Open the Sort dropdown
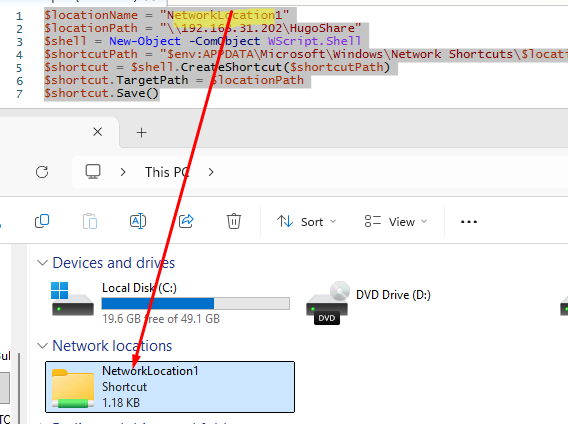 click(x=306, y=221)
